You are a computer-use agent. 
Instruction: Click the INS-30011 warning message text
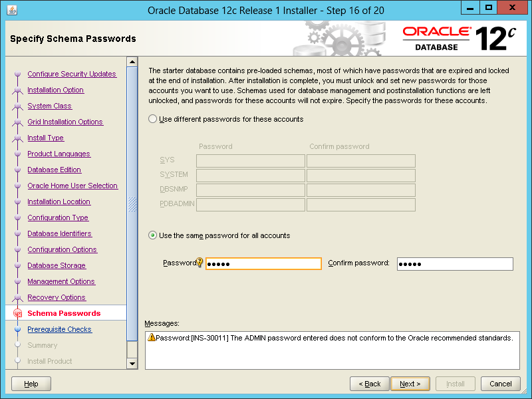click(334, 338)
